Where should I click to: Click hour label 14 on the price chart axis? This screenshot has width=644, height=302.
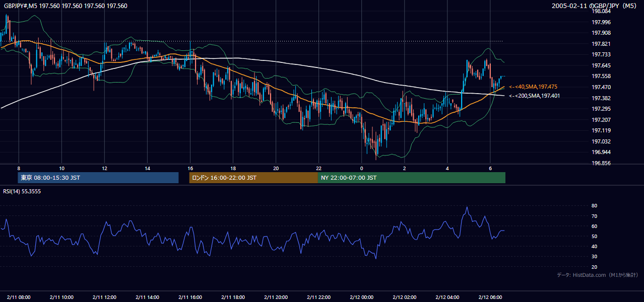point(147,168)
